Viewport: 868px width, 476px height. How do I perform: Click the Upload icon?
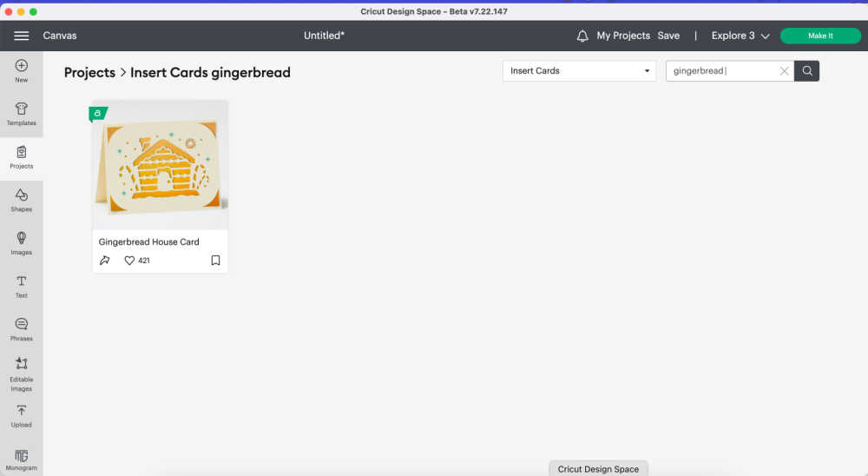(22, 415)
